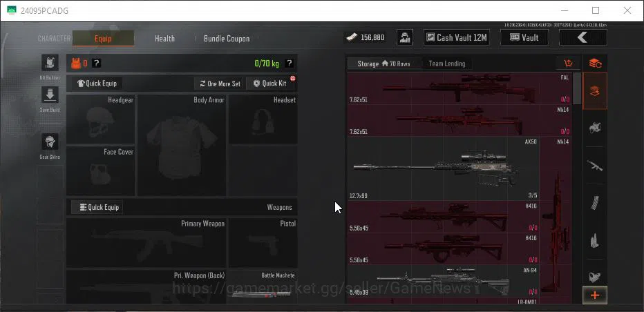Select the AX50 sniper rifle in storage
The height and width of the screenshot is (312, 644).
pos(444,168)
